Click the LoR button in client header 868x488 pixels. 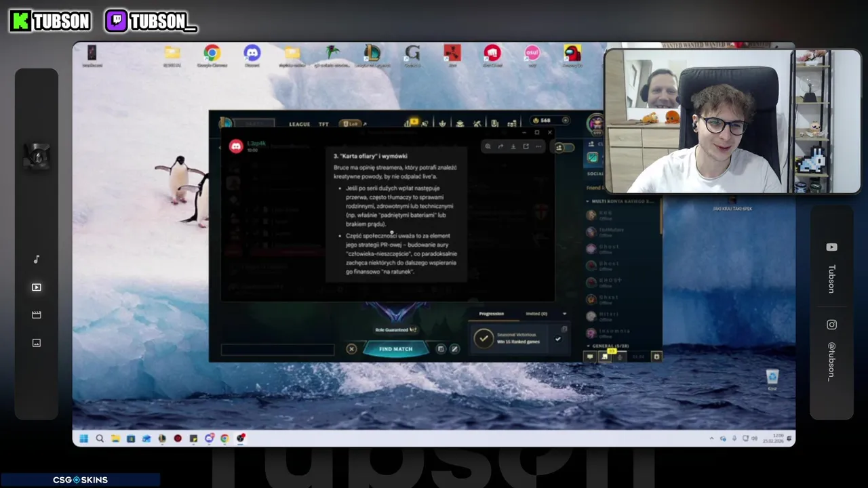[x=351, y=124]
